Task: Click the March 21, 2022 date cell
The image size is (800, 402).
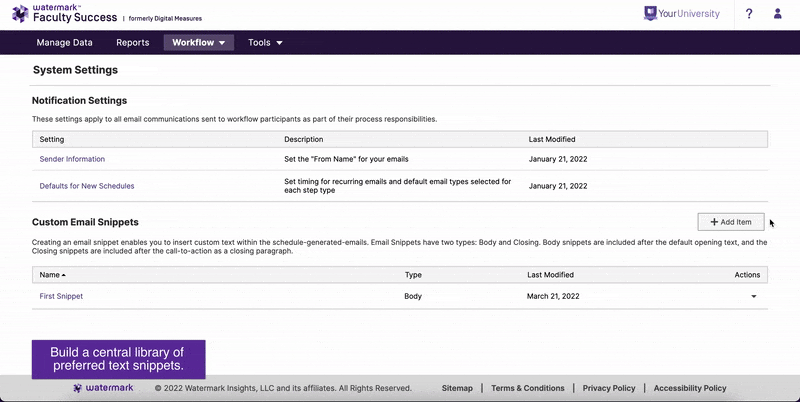Action: (x=553, y=296)
